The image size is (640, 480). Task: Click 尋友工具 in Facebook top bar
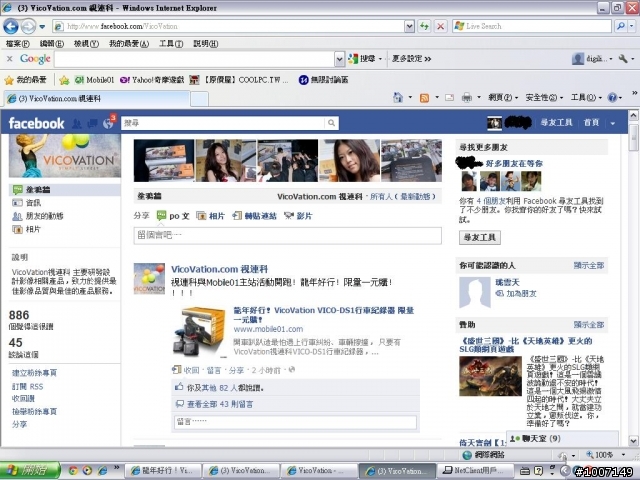pyautogui.click(x=556, y=122)
